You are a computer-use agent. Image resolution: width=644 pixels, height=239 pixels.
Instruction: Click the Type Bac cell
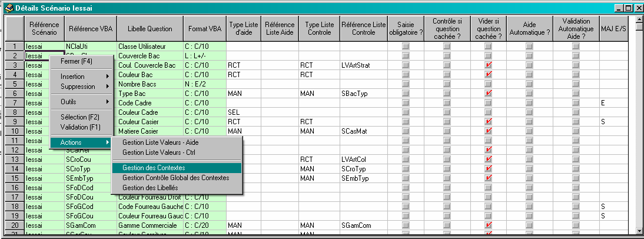[x=150, y=93]
